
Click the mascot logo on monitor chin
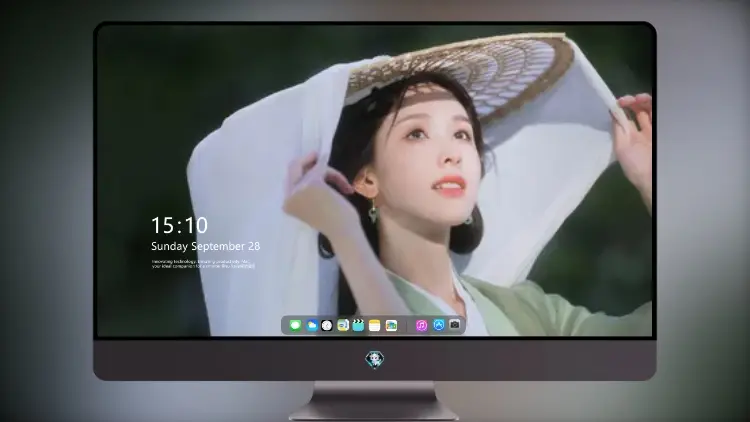[375, 360]
